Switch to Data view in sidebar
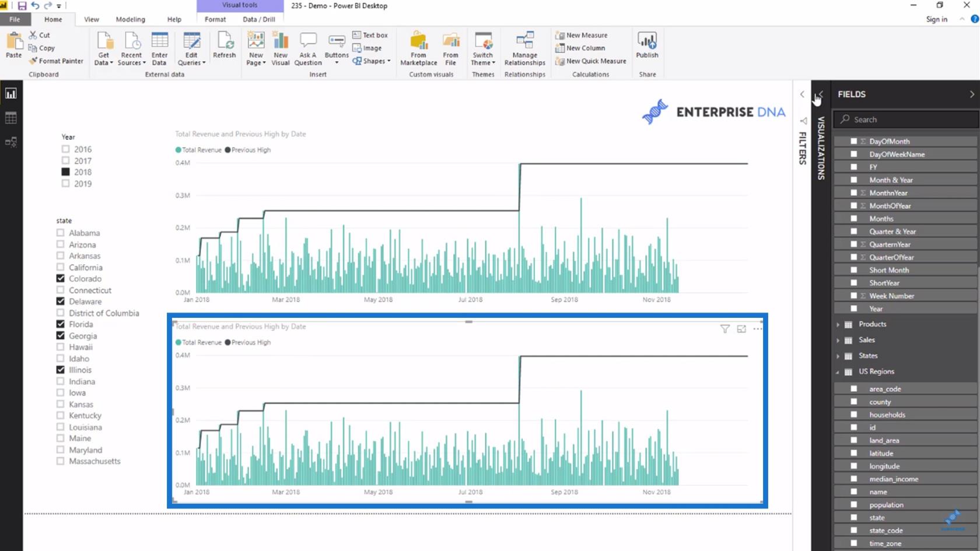Viewport: 980px width, 551px height. tap(11, 118)
